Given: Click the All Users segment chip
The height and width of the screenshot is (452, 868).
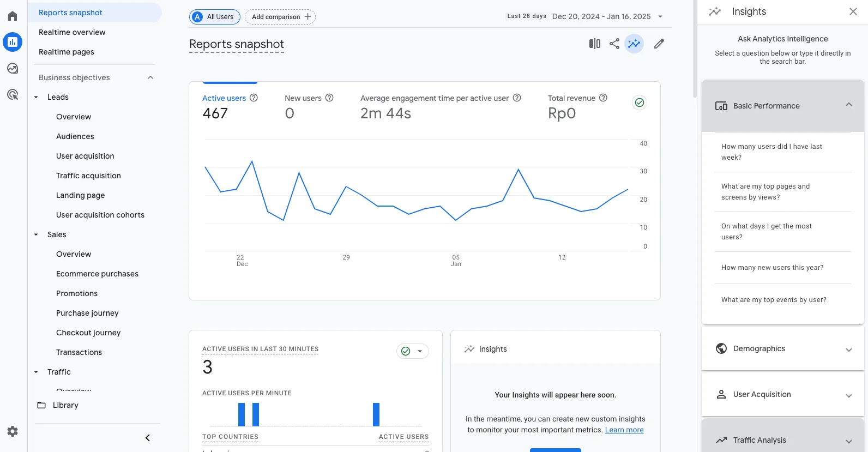Looking at the screenshot, I should pos(215,17).
